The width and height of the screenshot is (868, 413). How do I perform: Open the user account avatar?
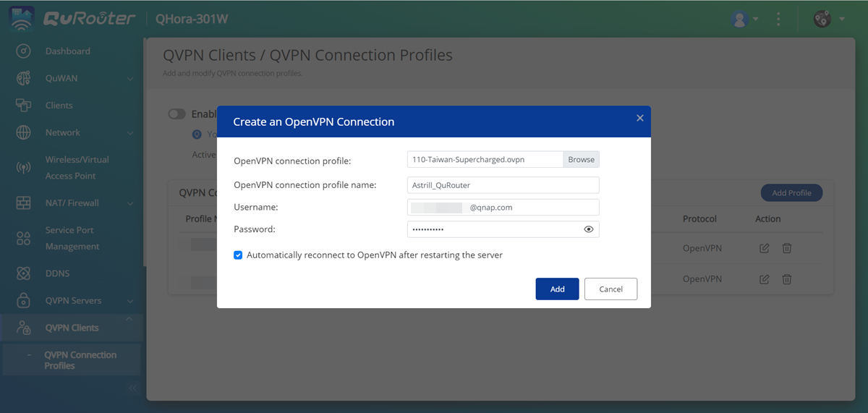click(x=739, y=19)
